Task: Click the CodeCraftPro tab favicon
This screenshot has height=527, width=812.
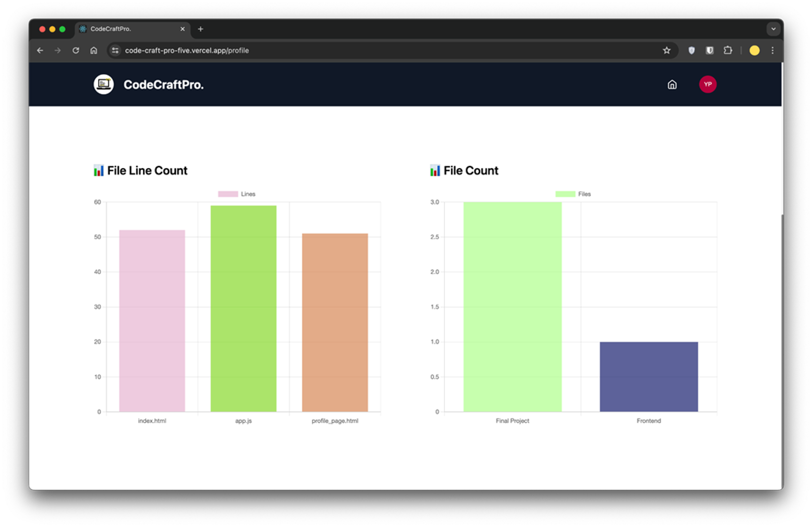Action: pyautogui.click(x=83, y=29)
